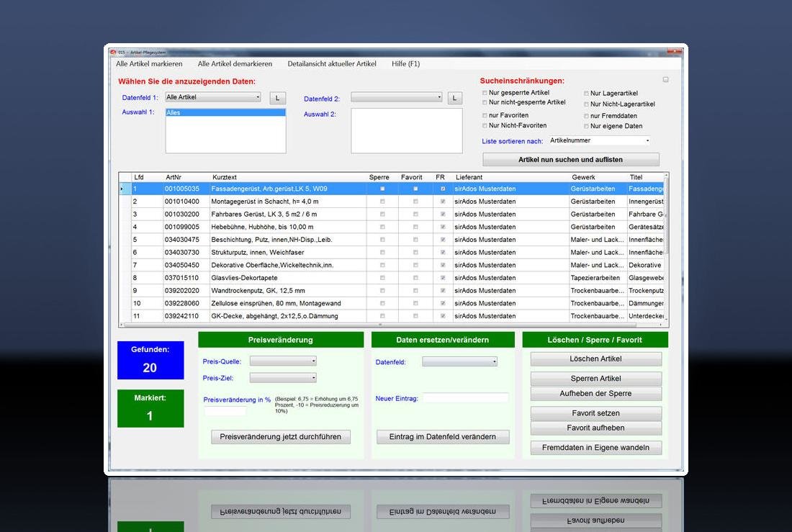
Task: Open the 'Hilfe (F1)' menu
Action: (405, 64)
